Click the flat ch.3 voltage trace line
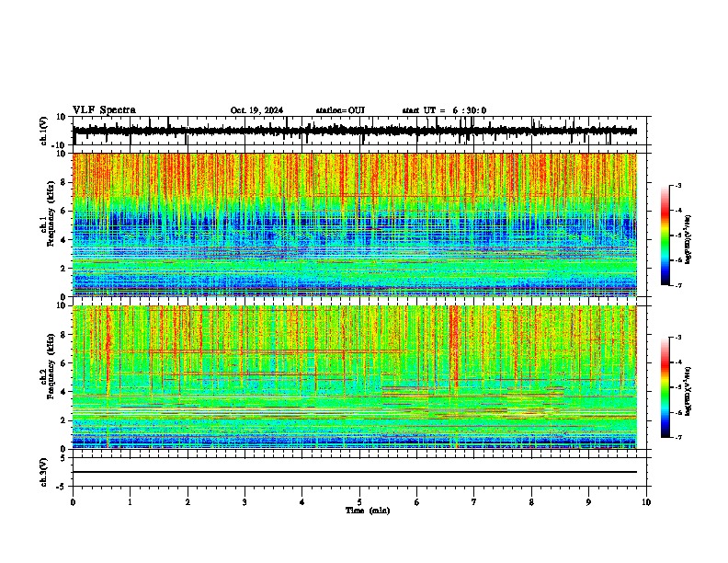The width and height of the screenshot is (728, 563). pyautogui.click(x=354, y=472)
